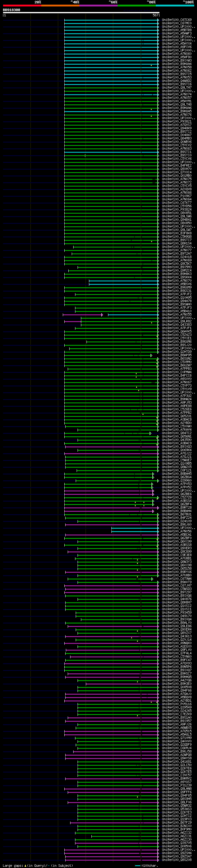Open UniRef100_A7NX57 label

click(177, 98)
